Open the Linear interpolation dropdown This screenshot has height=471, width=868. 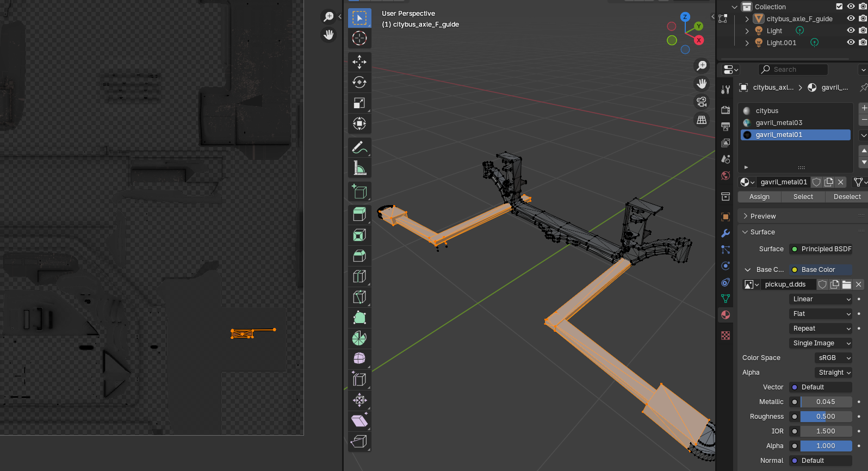click(x=821, y=299)
